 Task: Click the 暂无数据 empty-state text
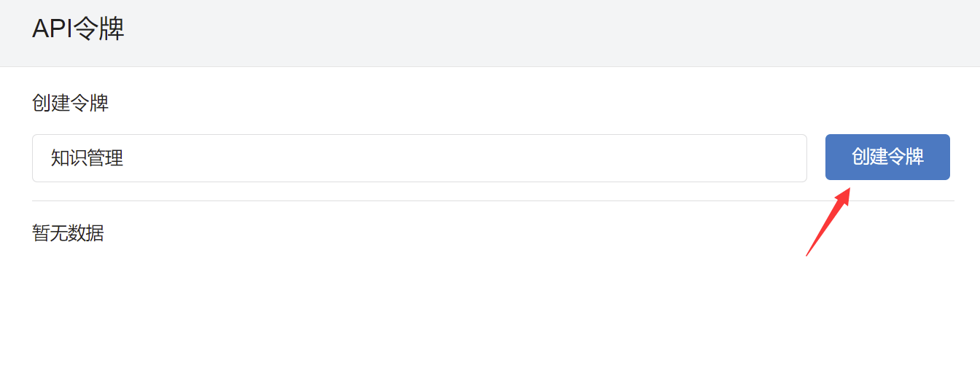[x=68, y=233]
